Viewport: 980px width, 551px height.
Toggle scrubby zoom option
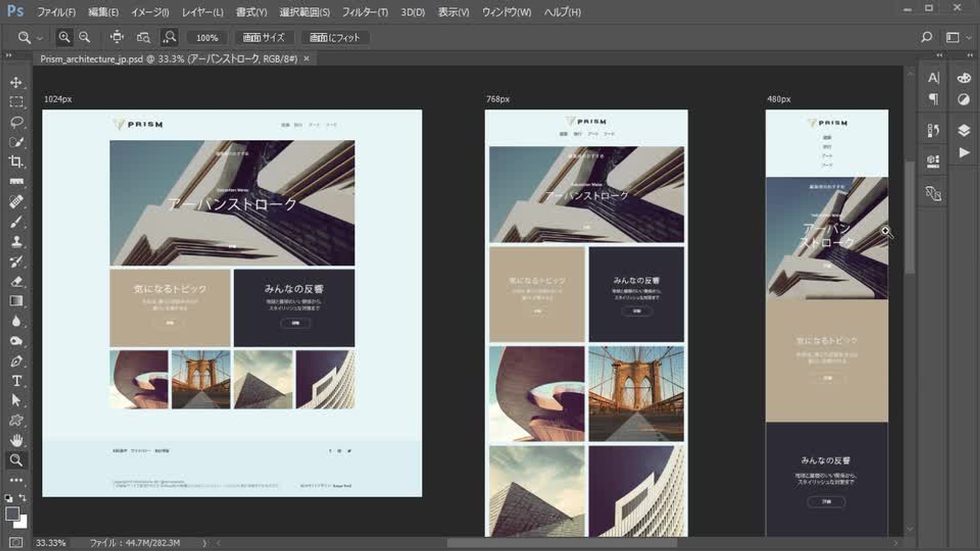coord(169,37)
